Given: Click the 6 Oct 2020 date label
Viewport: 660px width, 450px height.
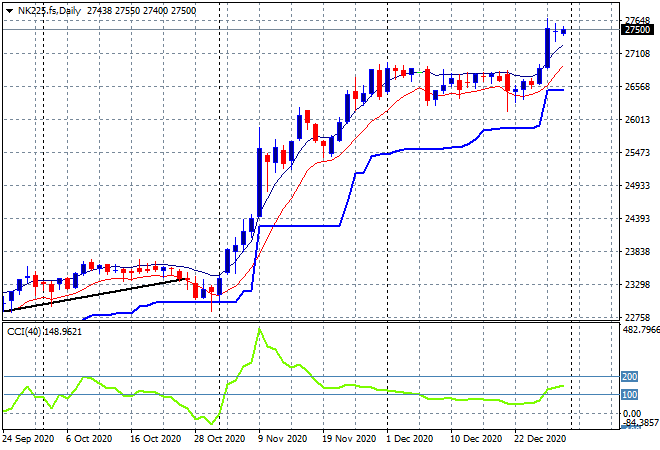Looking at the screenshot, I should [89, 439].
